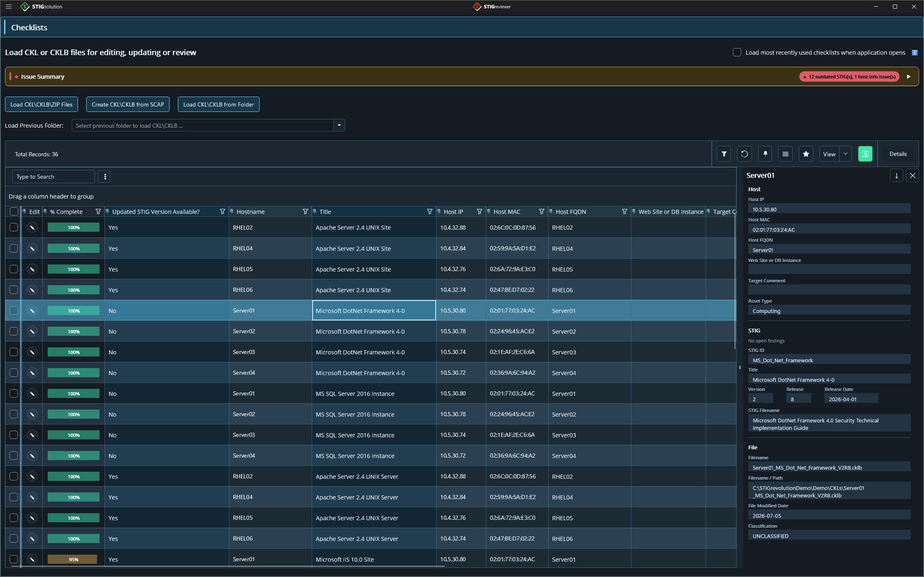Screen dimensions: 924x577
Task: Click the 12 outdated STIG(s) red badge
Action: tap(849, 77)
